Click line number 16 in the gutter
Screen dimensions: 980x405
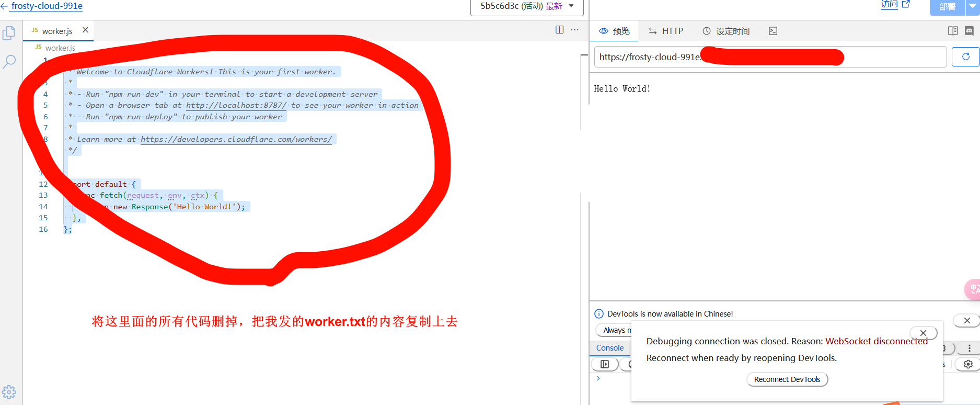click(x=43, y=229)
